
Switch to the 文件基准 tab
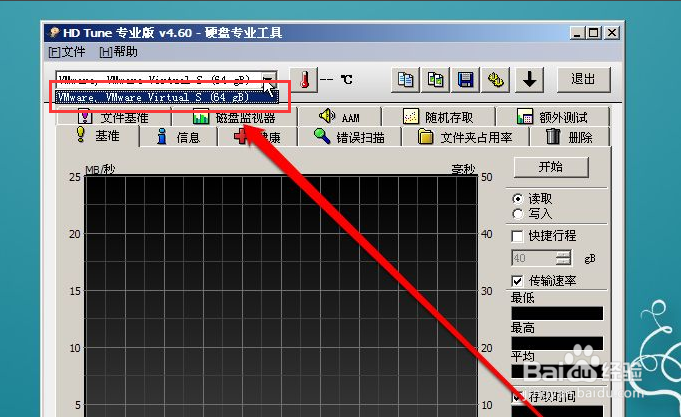(114, 117)
